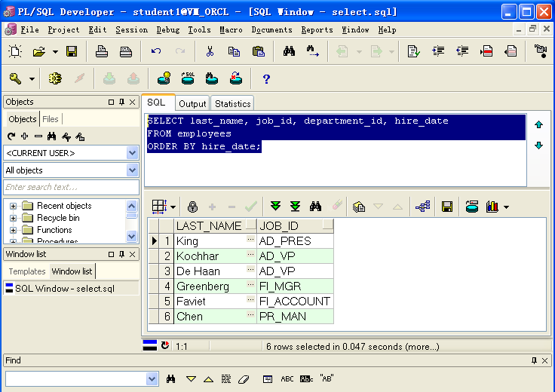The width and height of the screenshot is (555, 392).
Task: Expand the Functions folder node
Action: (13, 230)
